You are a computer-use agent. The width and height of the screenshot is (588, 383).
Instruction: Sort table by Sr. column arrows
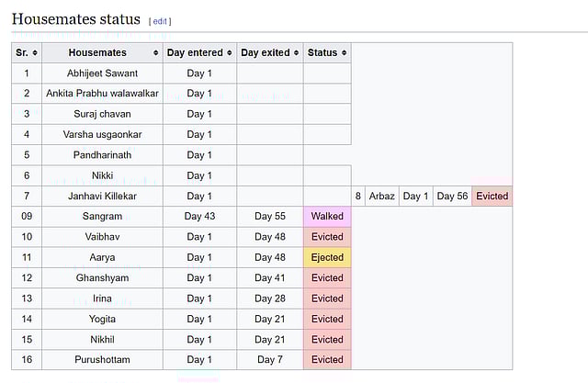(35, 53)
